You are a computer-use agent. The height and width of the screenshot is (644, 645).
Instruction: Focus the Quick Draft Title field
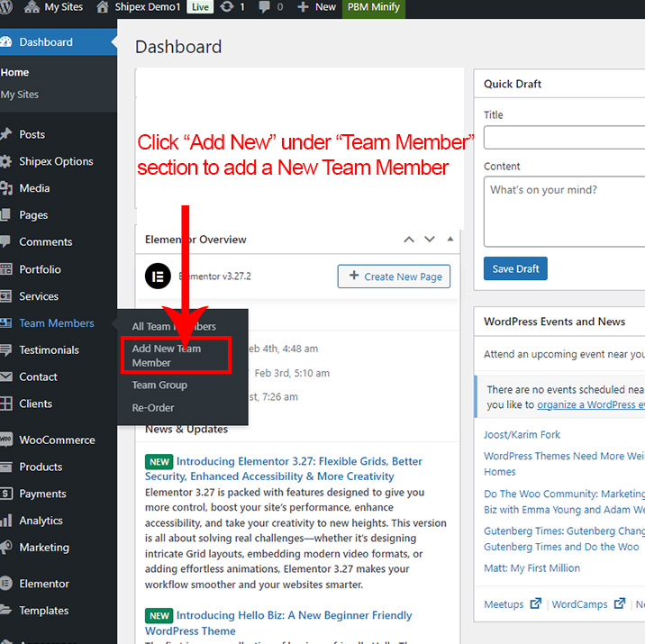[x=564, y=137]
